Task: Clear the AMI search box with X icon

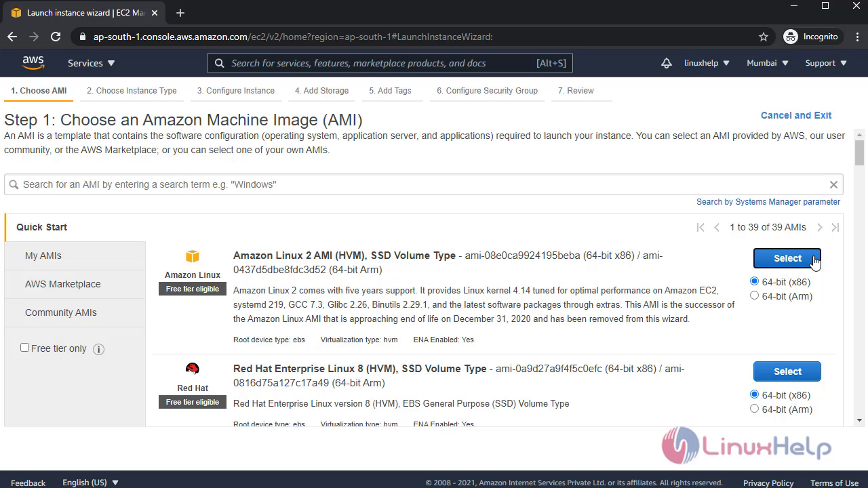Action: (x=833, y=184)
